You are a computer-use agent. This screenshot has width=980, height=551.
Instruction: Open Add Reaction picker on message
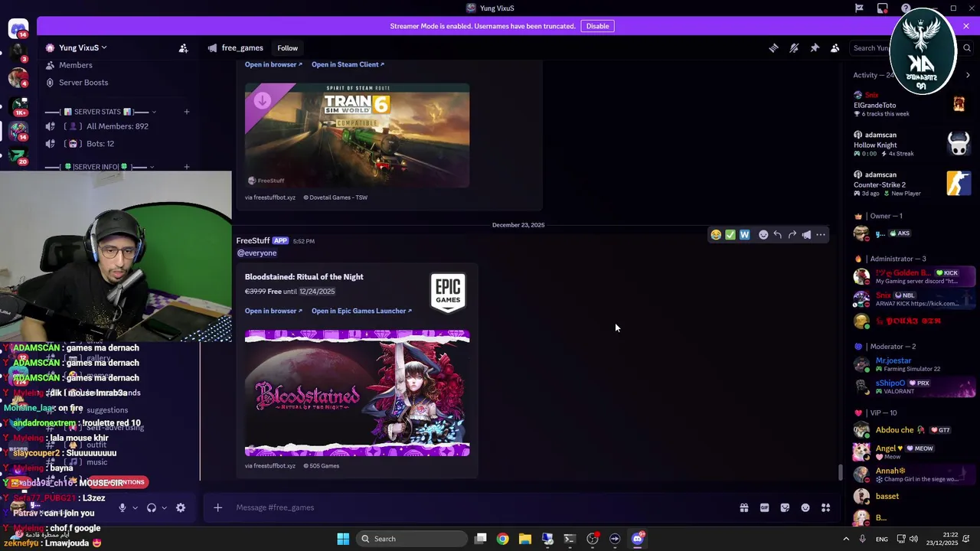coord(763,235)
